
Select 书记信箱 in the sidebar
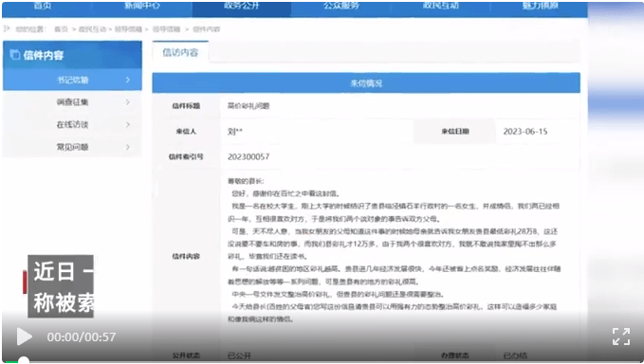(72, 80)
